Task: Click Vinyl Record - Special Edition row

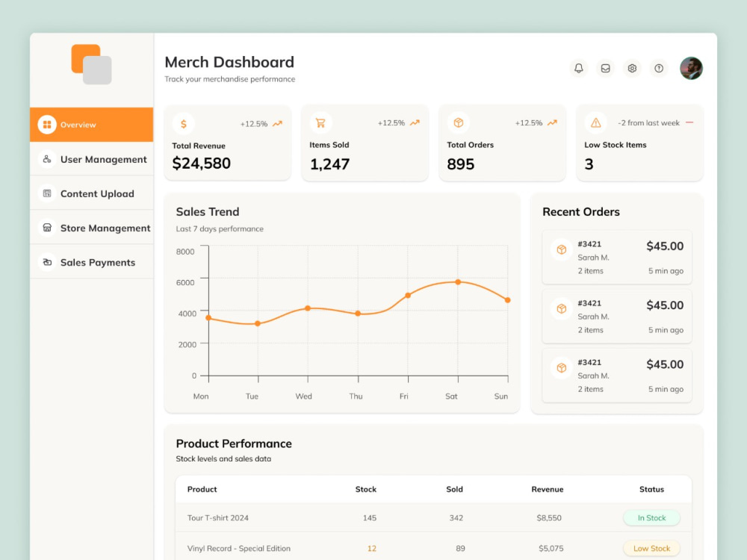Action: 433,548
